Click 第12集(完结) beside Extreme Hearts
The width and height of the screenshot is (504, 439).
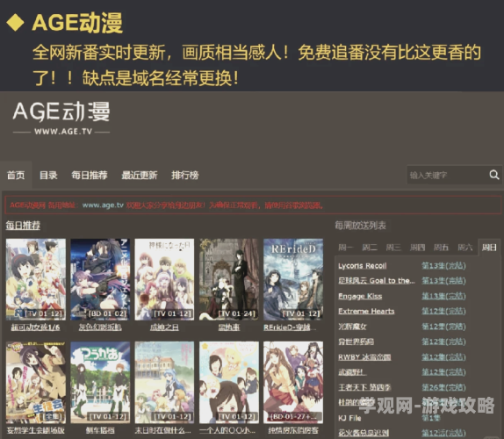pos(443,311)
